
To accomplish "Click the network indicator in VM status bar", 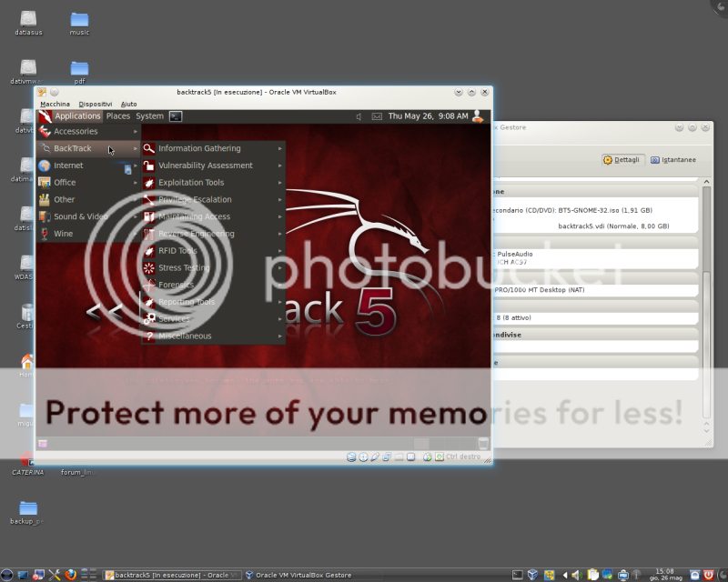I will pos(387,457).
